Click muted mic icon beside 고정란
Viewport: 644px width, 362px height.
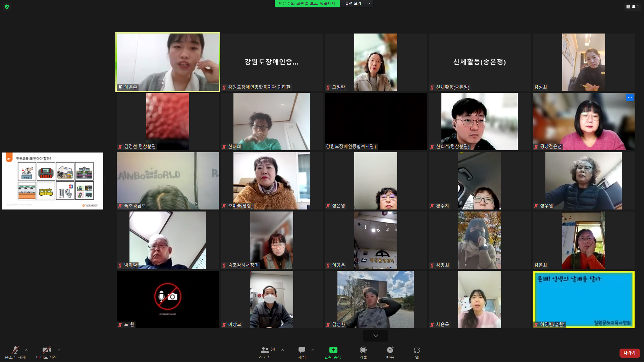click(x=328, y=87)
